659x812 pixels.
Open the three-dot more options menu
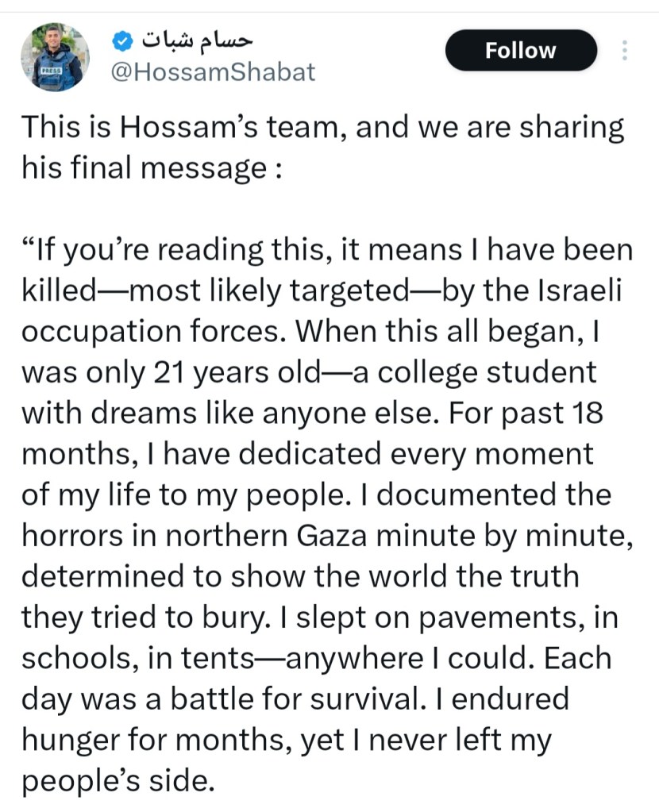point(624,51)
